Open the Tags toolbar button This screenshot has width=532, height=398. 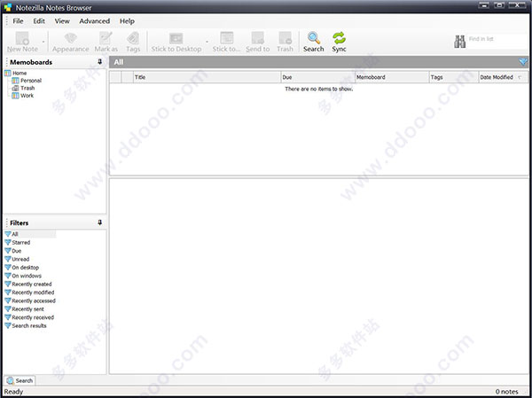coord(133,42)
